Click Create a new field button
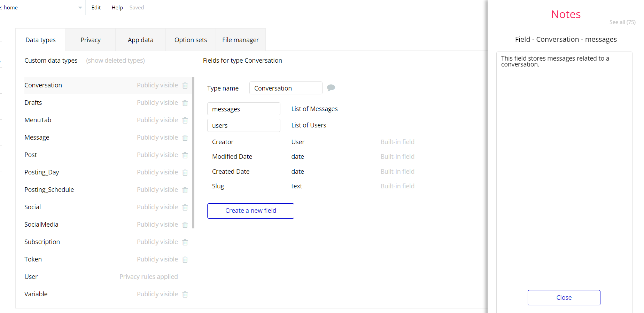Viewport: 644px width, 313px height. pyautogui.click(x=250, y=211)
